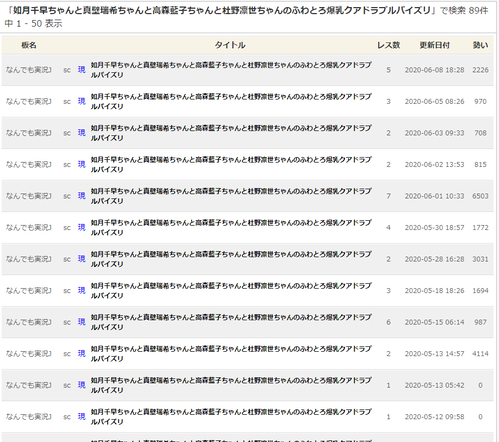Select the momentum value 1694

480,291
